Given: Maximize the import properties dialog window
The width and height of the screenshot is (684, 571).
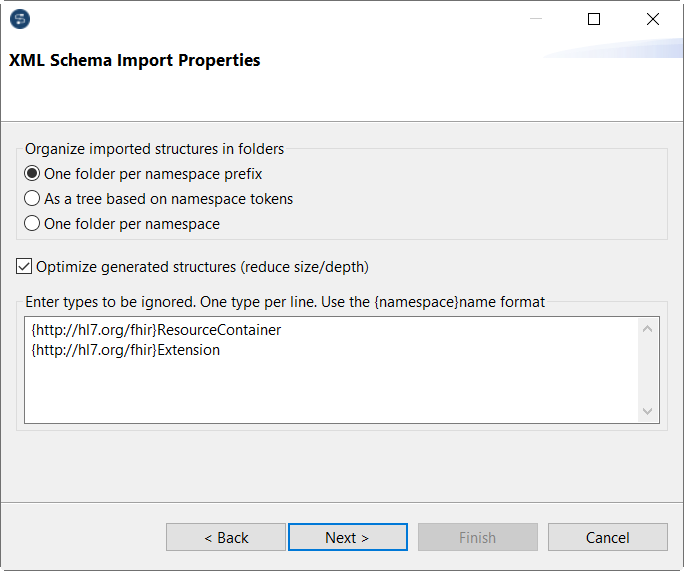Looking at the screenshot, I should pyautogui.click(x=594, y=19).
